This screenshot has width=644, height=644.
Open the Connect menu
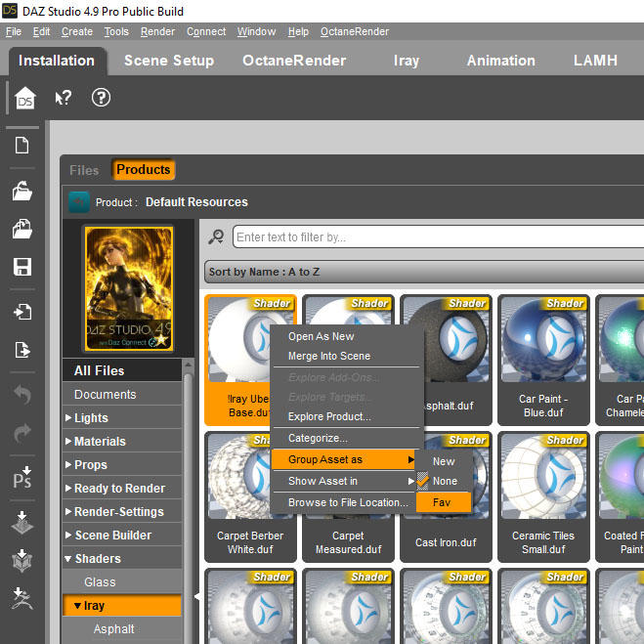[x=206, y=31]
